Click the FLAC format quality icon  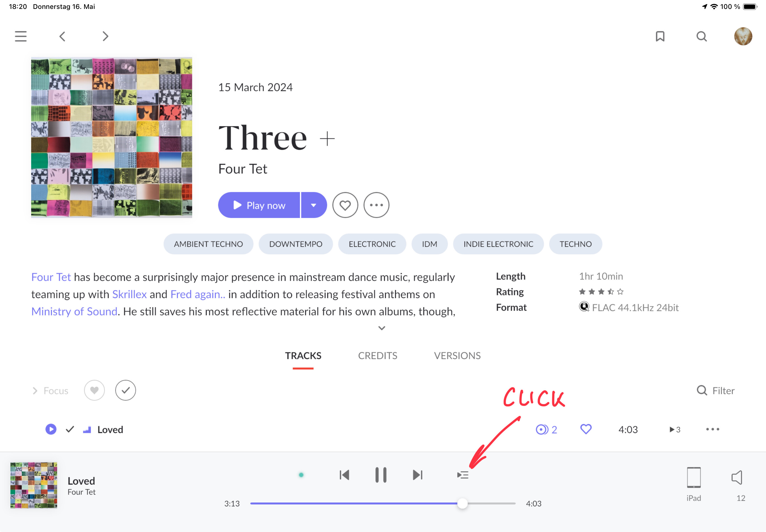584,307
